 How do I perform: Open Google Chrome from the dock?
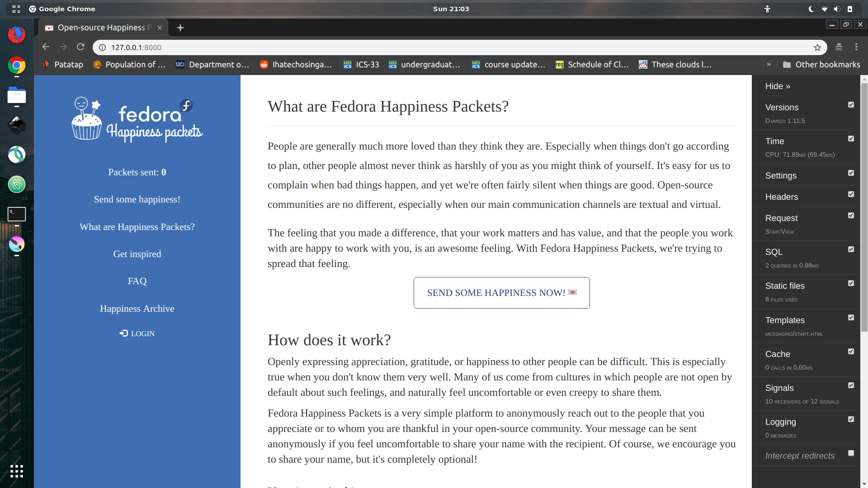click(17, 66)
